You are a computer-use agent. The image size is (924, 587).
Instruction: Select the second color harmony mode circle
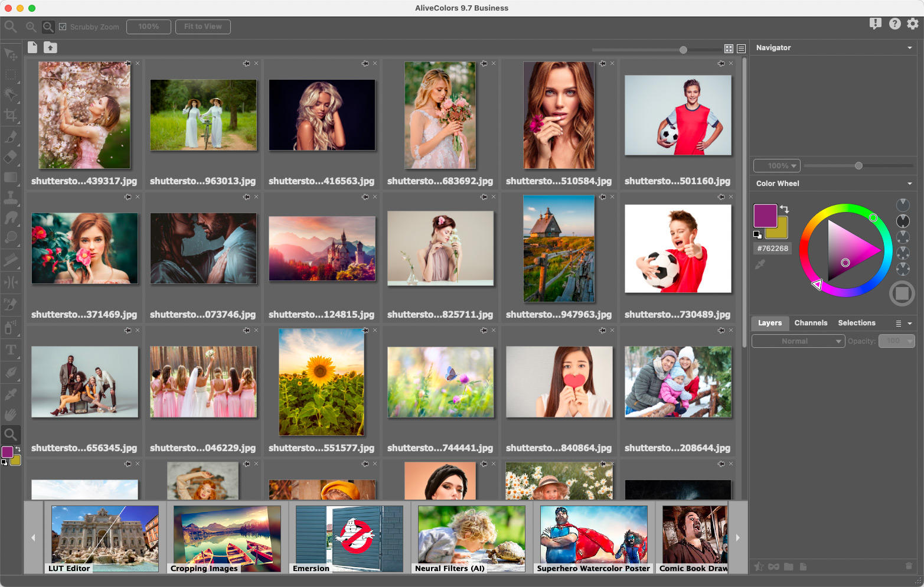[x=903, y=221]
